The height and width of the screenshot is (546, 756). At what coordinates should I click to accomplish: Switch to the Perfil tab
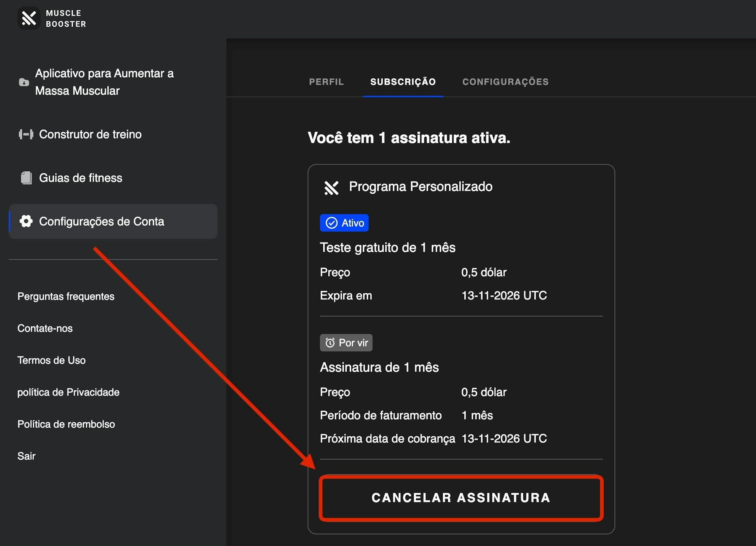tap(326, 82)
